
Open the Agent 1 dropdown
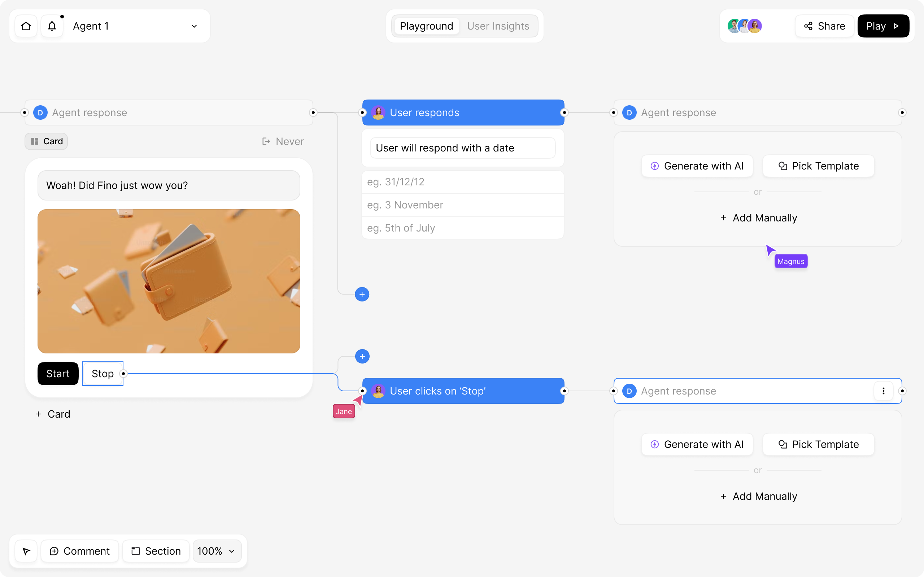(194, 26)
